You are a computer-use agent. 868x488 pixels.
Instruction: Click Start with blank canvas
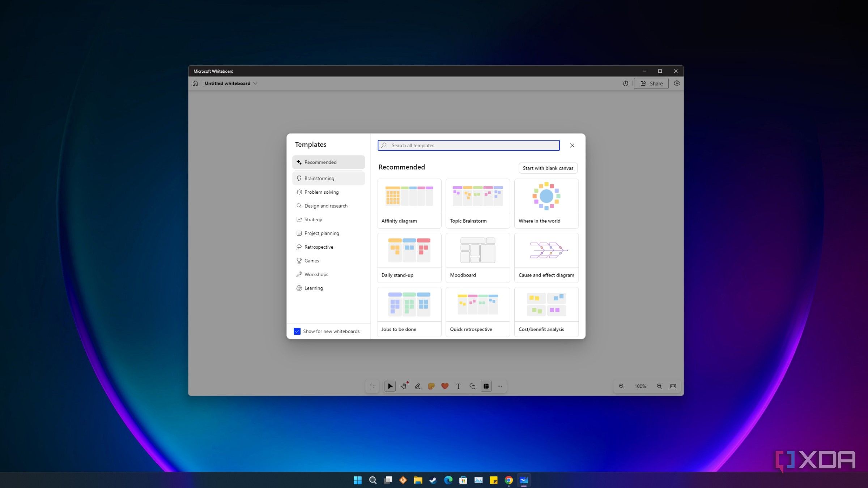point(548,168)
